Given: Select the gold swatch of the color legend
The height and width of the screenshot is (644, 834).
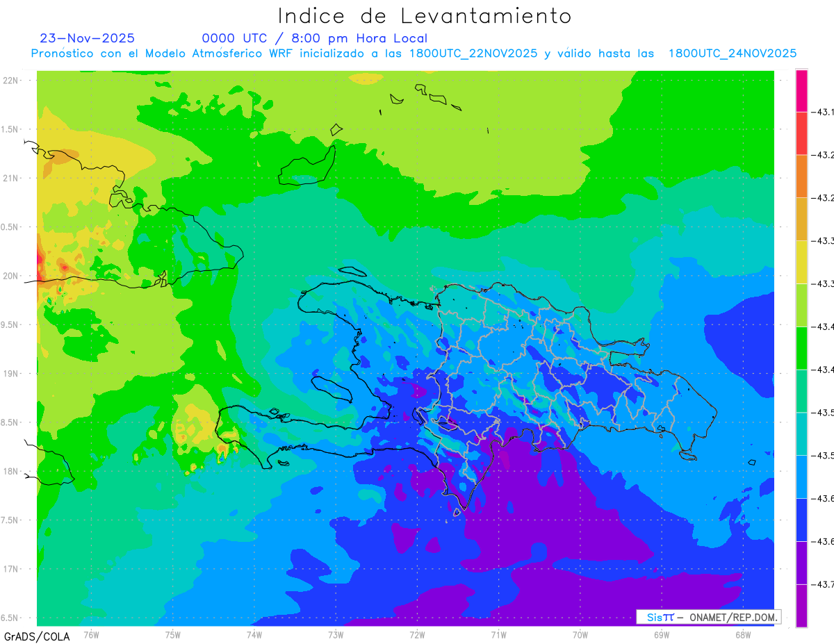Looking at the screenshot, I should [x=801, y=219].
